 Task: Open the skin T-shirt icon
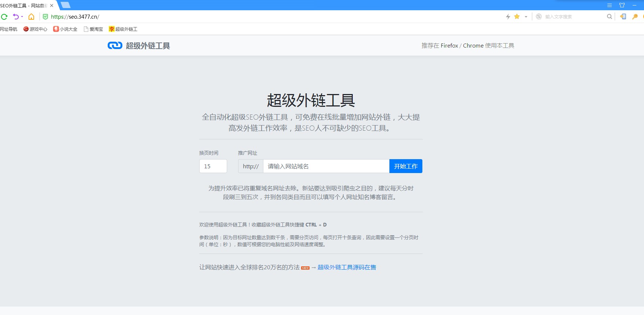[x=622, y=5]
